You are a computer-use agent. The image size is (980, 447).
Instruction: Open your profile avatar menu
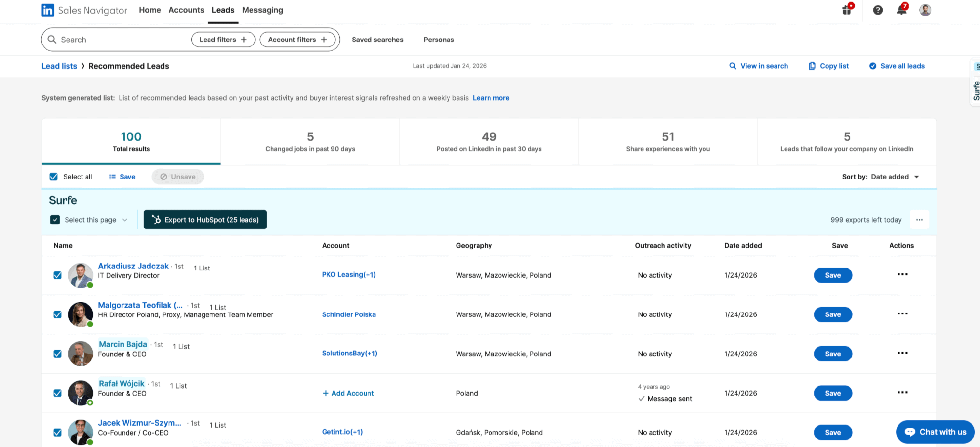925,10
